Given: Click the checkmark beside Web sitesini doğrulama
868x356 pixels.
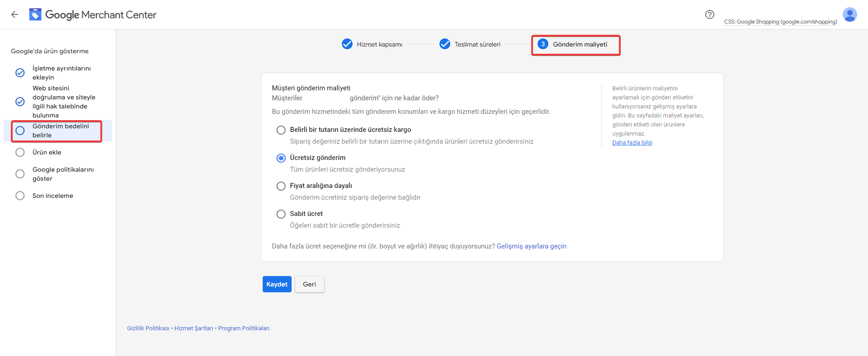Looking at the screenshot, I should [20, 102].
